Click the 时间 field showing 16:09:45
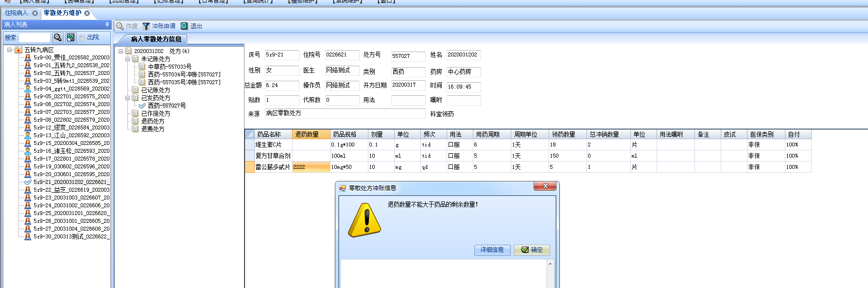The height and width of the screenshot is (288, 868). coord(464,87)
